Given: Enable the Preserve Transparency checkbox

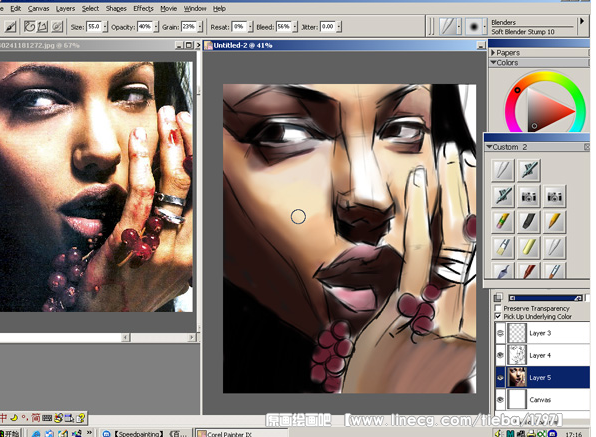Looking at the screenshot, I should 498,308.
